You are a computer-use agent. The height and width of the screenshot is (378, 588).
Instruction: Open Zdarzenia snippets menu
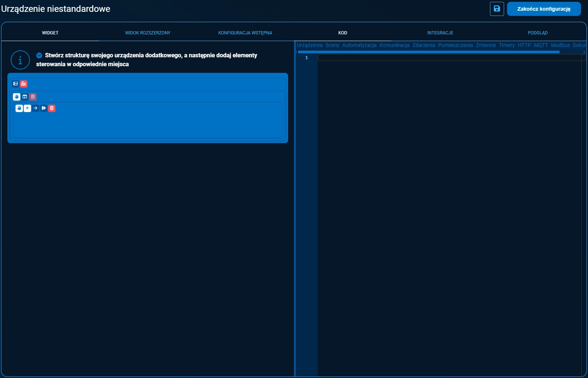424,45
